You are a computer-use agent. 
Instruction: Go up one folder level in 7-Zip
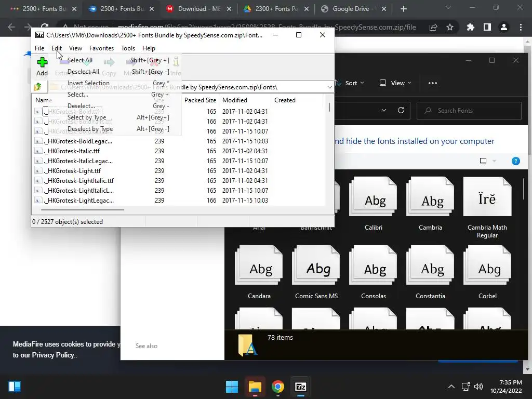point(37,87)
